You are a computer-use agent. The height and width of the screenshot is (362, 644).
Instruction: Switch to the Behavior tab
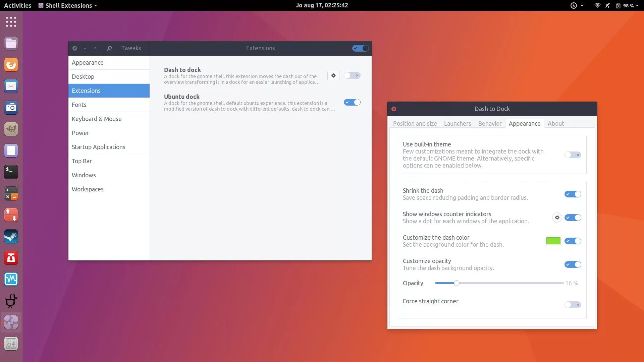[x=490, y=123]
